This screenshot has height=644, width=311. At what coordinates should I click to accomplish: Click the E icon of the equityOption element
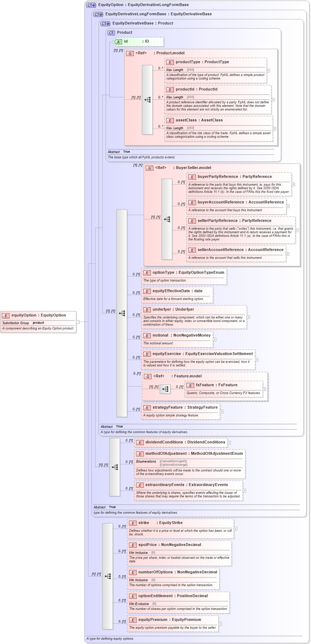click(x=6, y=316)
